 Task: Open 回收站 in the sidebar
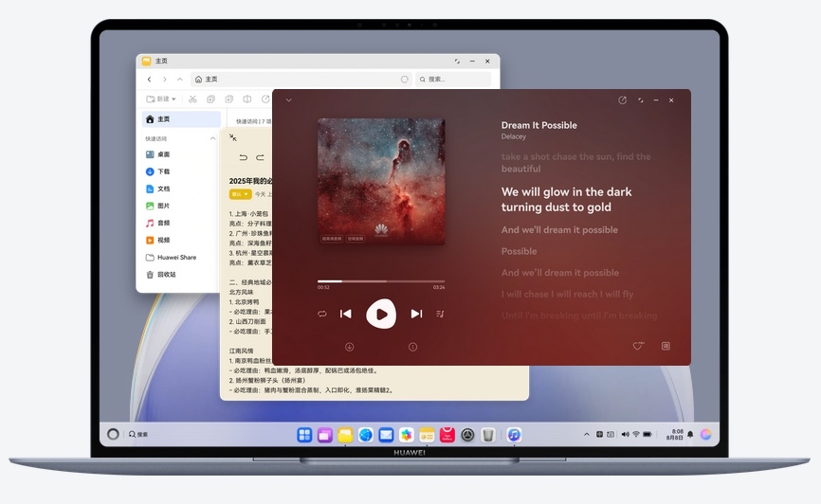161,274
